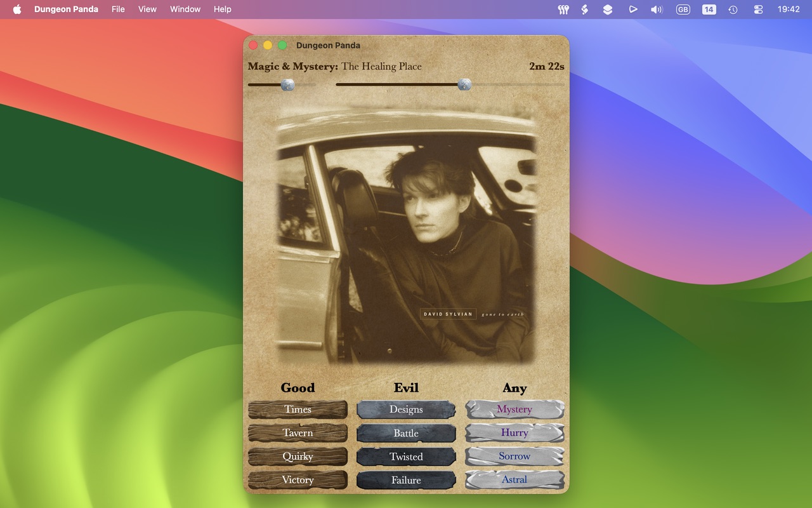Start the Victory music theme

tap(298, 480)
